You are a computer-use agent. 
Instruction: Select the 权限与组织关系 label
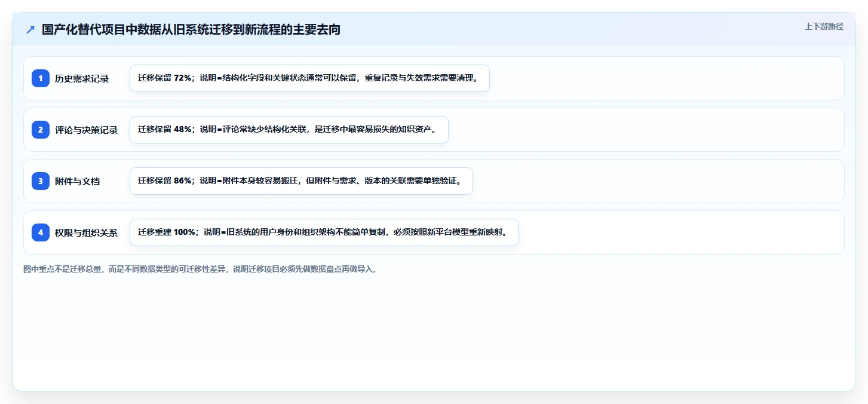coord(87,232)
